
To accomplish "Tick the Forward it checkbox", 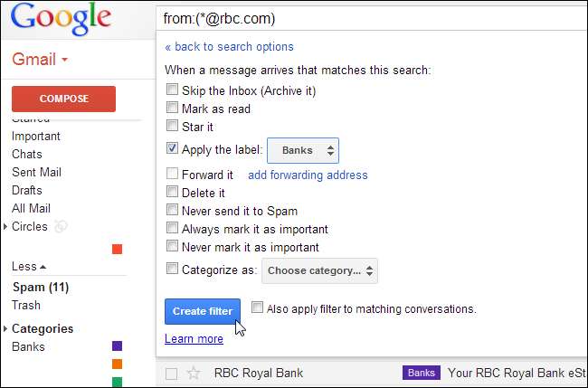I will tap(172, 174).
